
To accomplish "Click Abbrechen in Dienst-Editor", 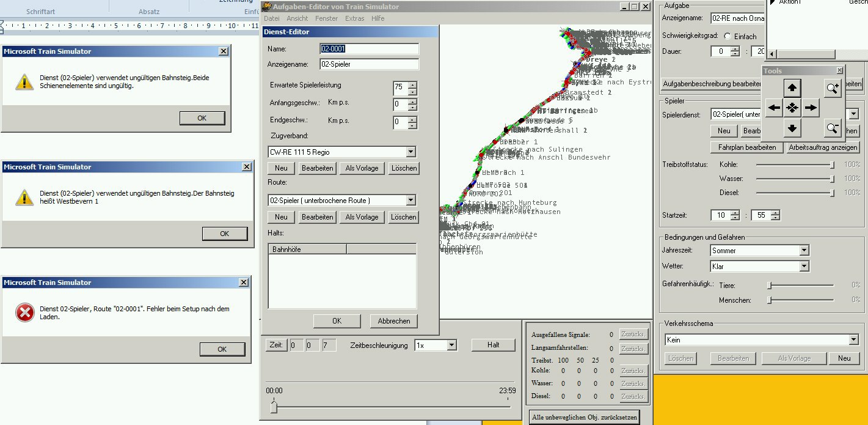I will (393, 321).
